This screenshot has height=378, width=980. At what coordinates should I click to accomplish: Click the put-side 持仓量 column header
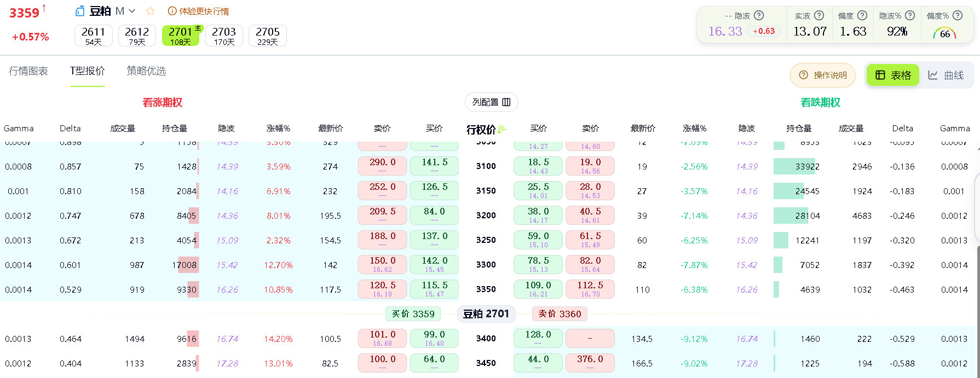[x=799, y=129]
